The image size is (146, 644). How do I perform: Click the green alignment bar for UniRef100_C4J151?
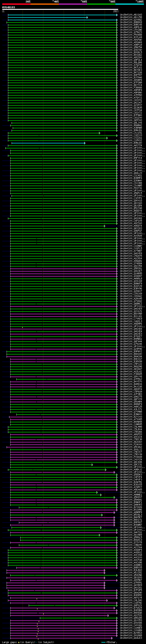(x=54, y=133)
